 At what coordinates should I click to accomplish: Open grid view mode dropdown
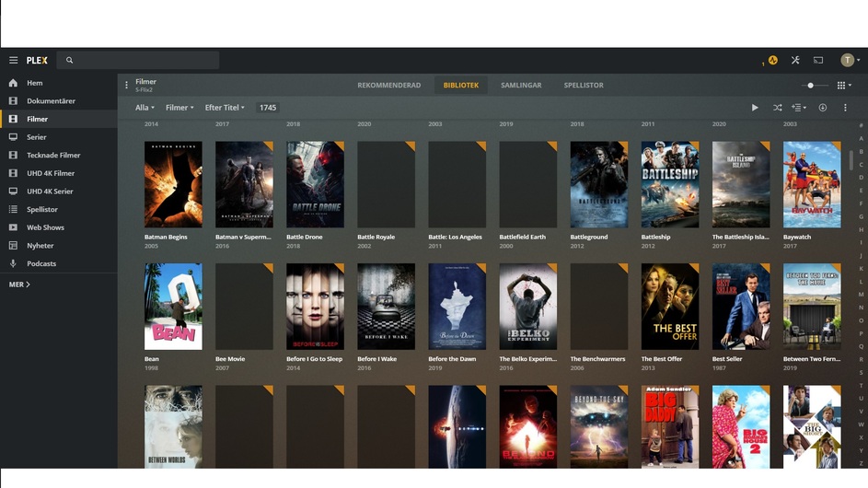click(x=844, y=86)
